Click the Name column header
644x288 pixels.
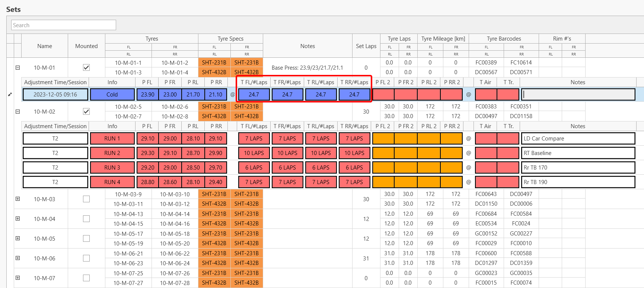click(x=45, y=46)
